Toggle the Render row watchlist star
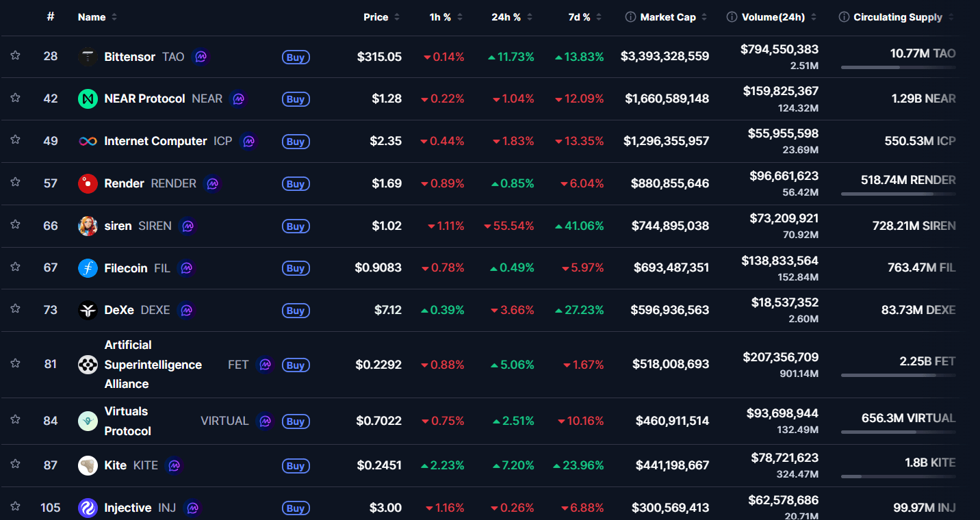 (15, 183)
